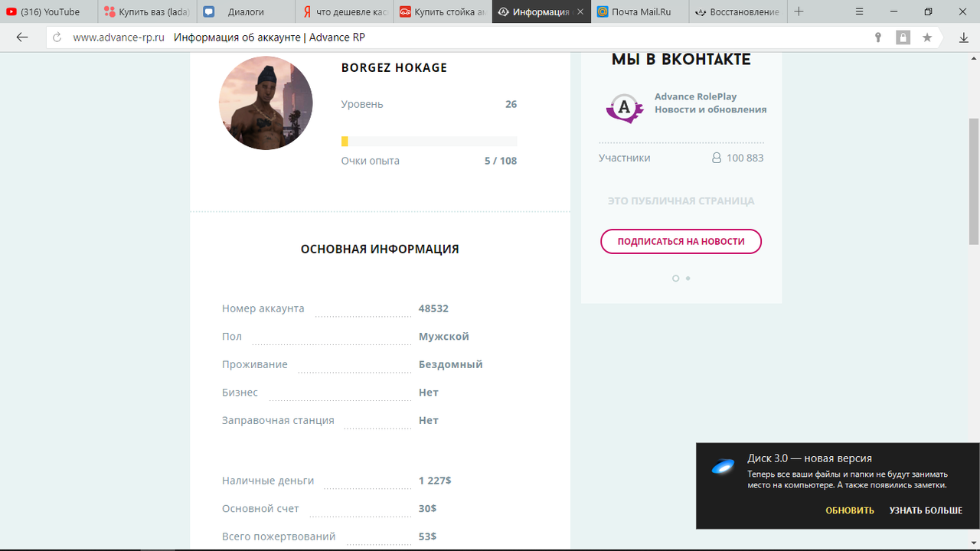980x551 pixels.
Task: Click the experience points progress bar
Action: click(x=429, y=142)
